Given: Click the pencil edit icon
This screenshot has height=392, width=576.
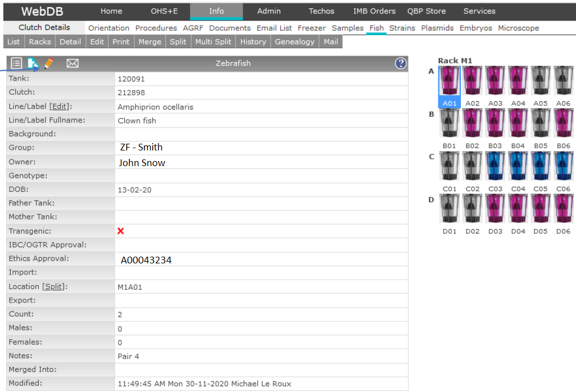Looking at the screenshot, I should [x=49, y=64].
